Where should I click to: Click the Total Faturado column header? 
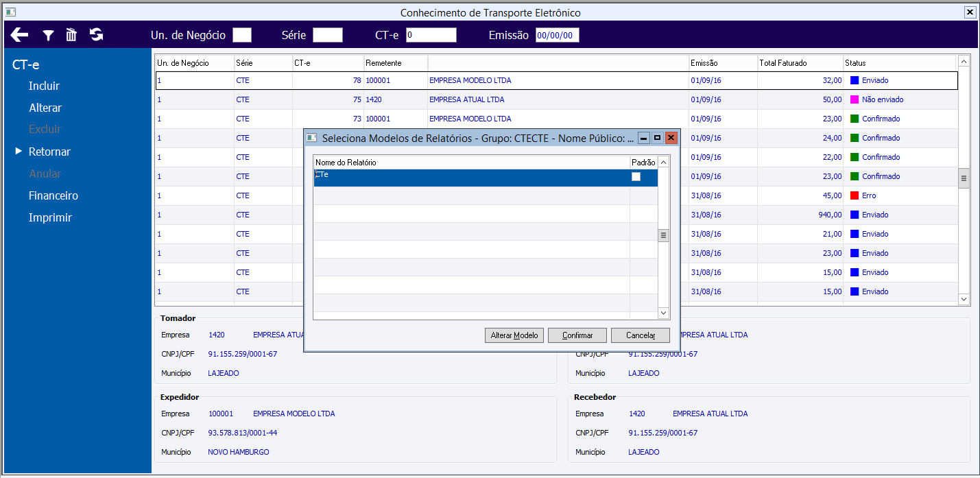[800, 62]
